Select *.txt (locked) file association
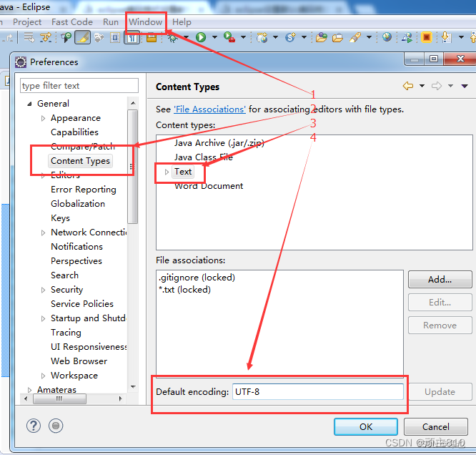476x455 pixels. [x=184, y=289]
